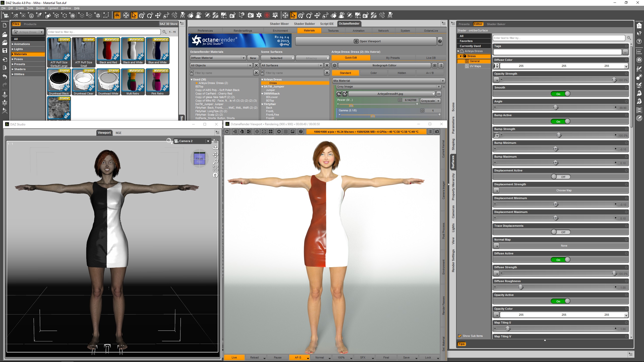The image size is (644, 362).
Task: Click the orbit camera icon in DAZ viewport
Action: pos(215,148)
